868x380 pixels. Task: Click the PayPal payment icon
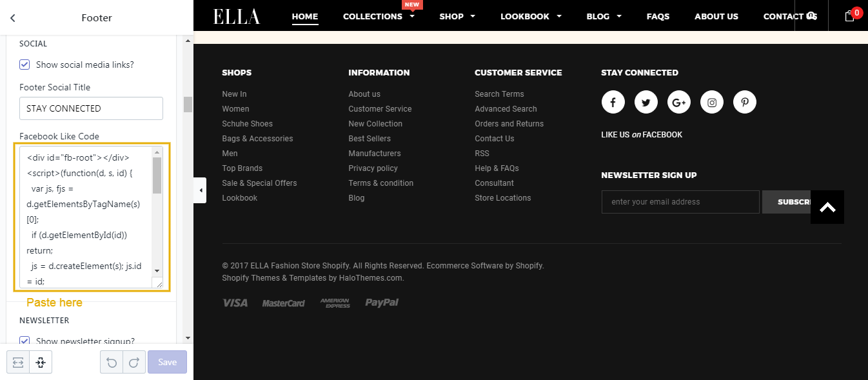coord(382,303)
